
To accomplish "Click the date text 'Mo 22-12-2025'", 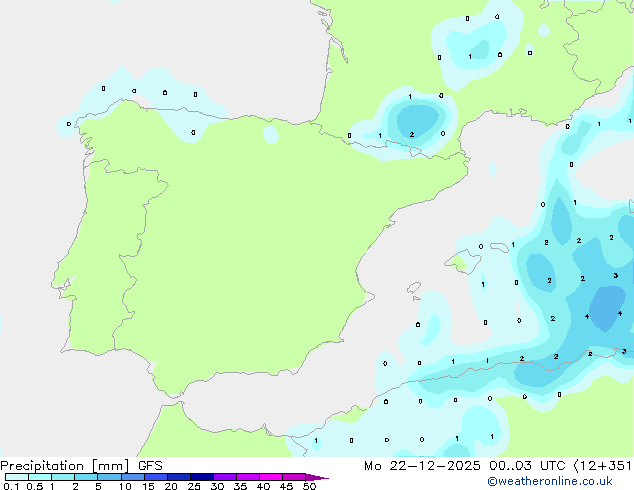I will pyautogui.click(x=422, y=466).
